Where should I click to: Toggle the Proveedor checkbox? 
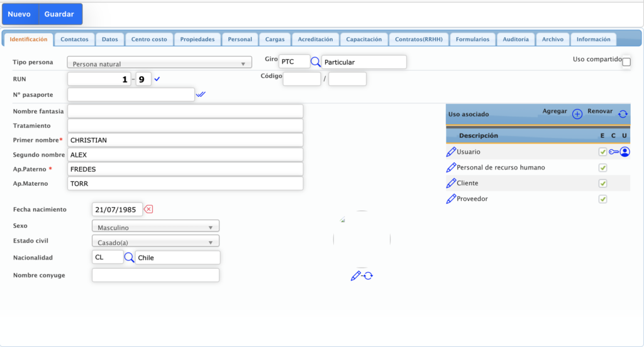tap(602, 199)
